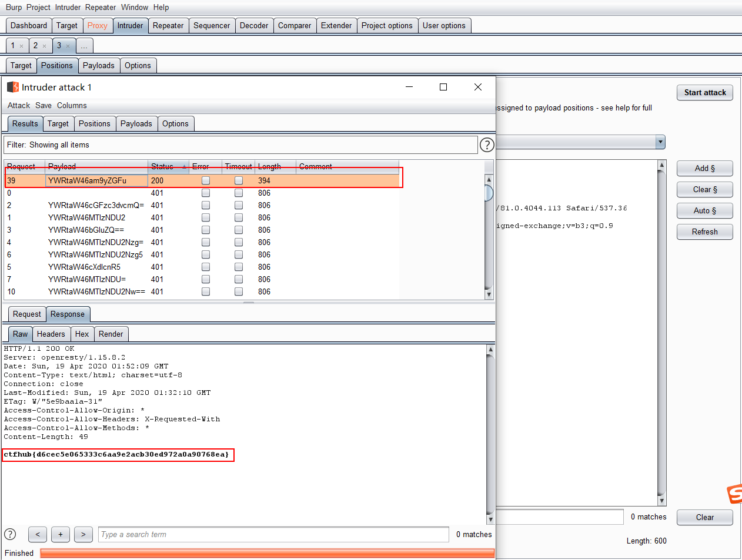The height and width of the screenshot is (560, 742).
Task: Click the finished attack progress bar
Action: coord(268,553)
